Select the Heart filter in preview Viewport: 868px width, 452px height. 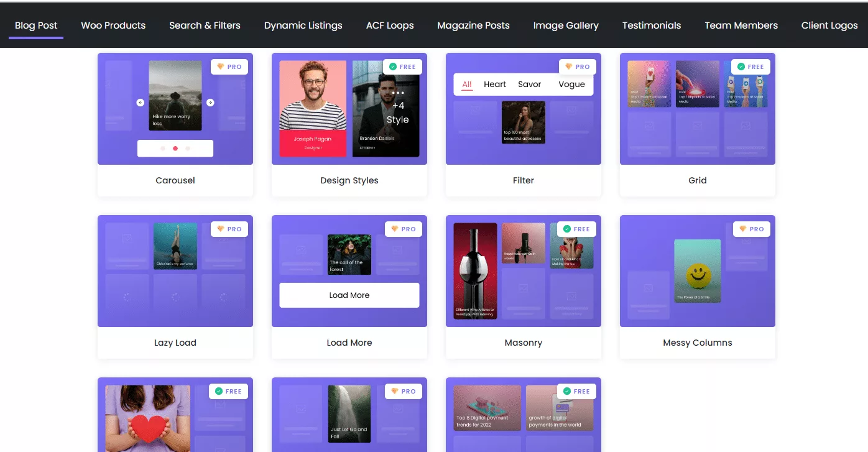tap(495, 85)
